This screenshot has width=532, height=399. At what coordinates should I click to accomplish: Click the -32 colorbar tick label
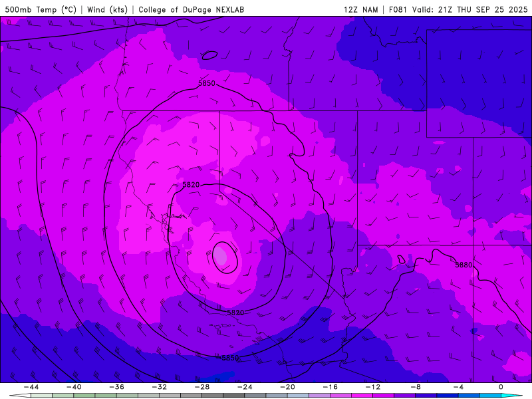[x=159, y=387]
